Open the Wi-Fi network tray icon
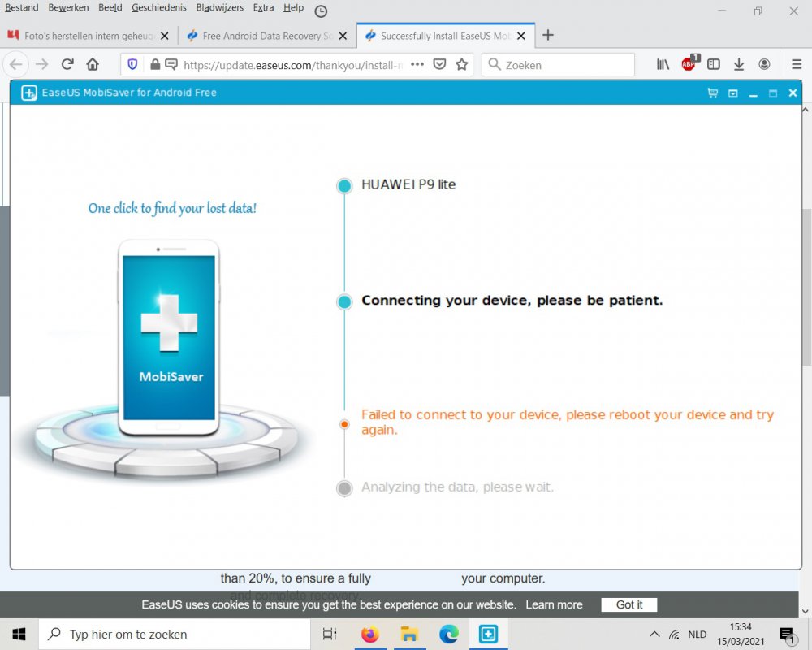 674,635
